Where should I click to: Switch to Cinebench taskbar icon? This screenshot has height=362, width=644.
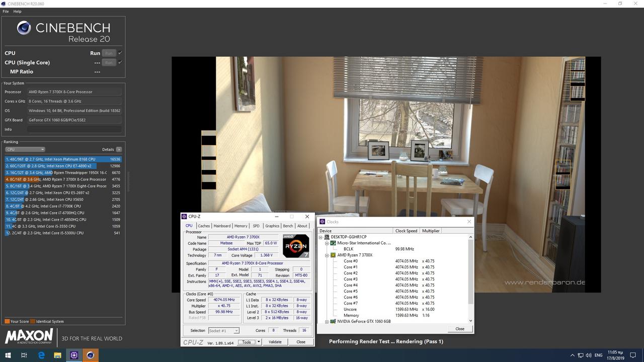90,355
